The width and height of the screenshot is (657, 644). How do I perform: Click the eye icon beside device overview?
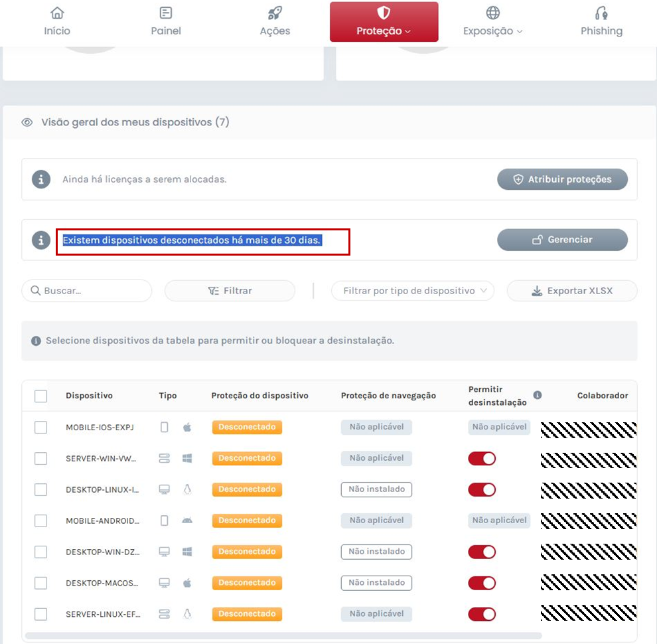coord(27,122)
